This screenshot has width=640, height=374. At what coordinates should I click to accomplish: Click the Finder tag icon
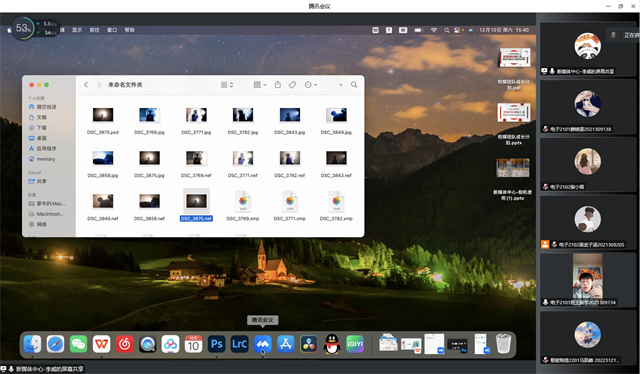(x=292, y=85)
